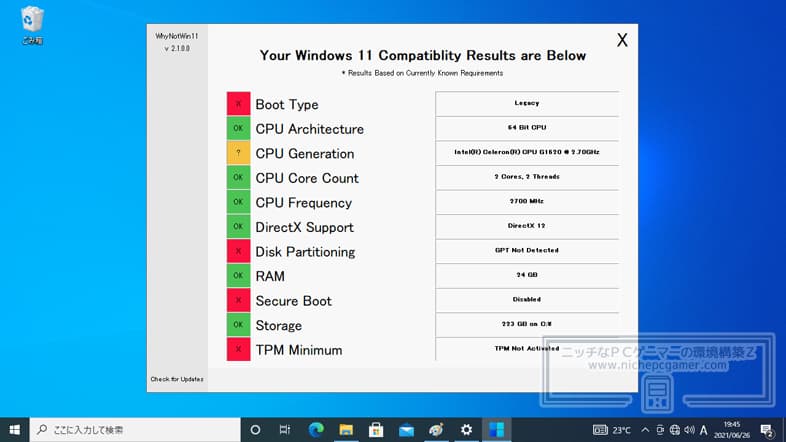Image resolution: width=786 pixels, height=442 pixels.
Task: Open the taskbar clock and date
Action: click(x=732, y=430)
